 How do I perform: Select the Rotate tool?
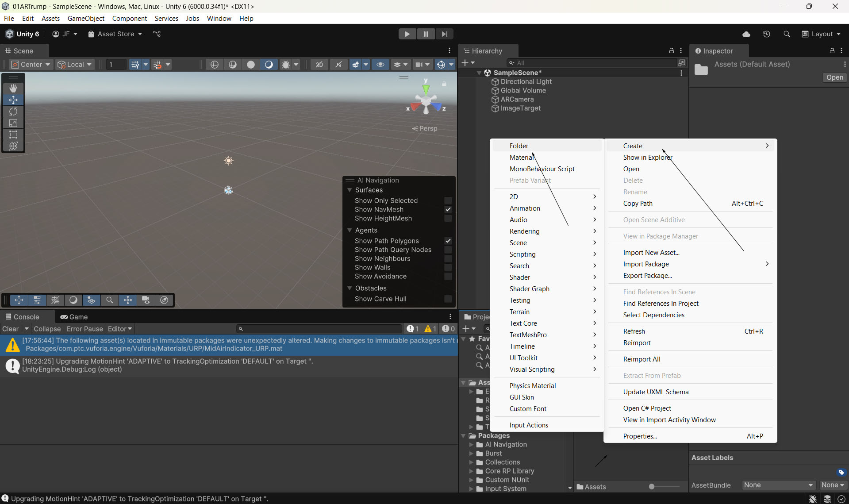click(x=13, y=112)
